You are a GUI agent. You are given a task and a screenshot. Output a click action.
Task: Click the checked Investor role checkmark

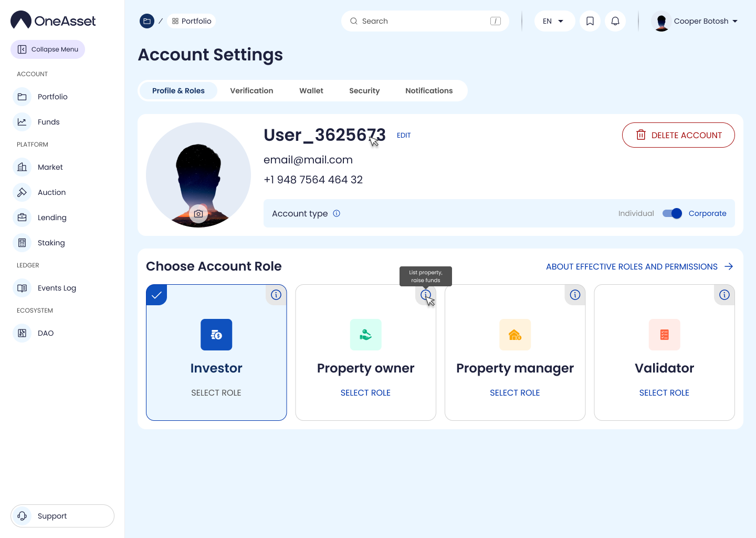tap(156, 295)
